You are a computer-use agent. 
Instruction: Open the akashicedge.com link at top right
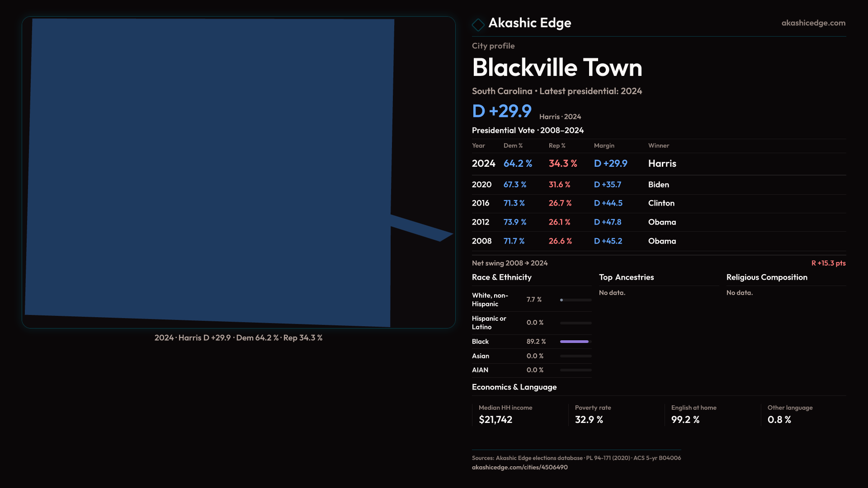click(813, 23)
